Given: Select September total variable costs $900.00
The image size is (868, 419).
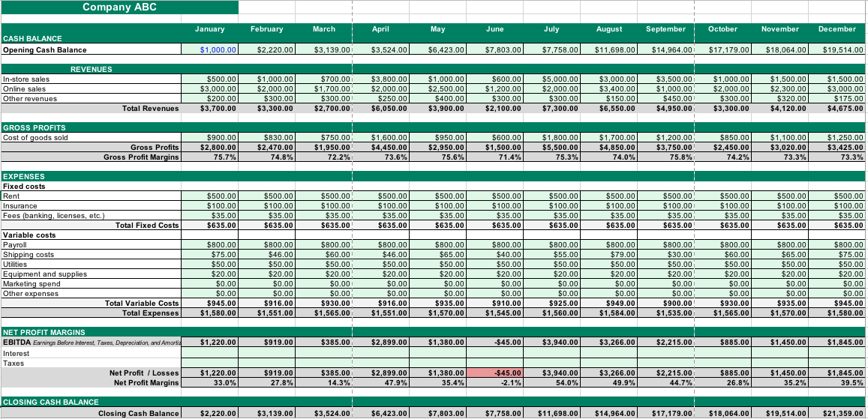Looking at the screenshot, I should (666, 303).
